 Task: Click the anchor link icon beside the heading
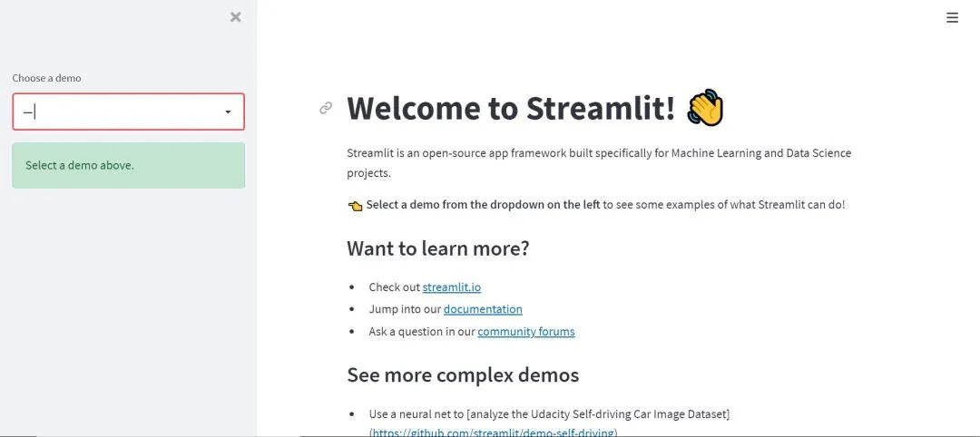point(326,109)
